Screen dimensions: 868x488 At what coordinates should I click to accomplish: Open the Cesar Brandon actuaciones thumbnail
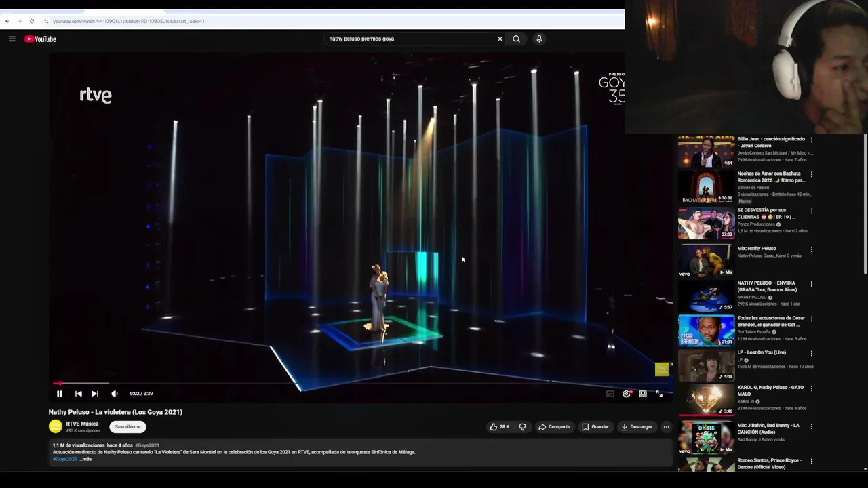[706, 330]
